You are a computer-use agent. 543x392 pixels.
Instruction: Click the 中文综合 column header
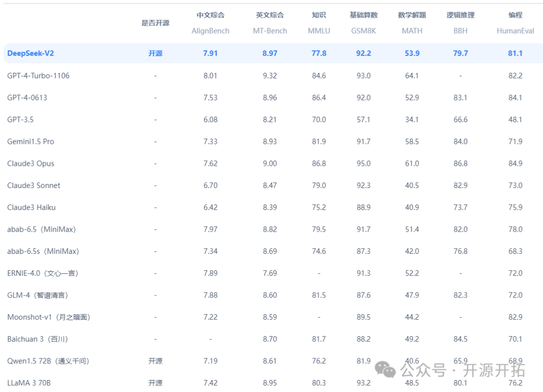click(x=211, y=15)
